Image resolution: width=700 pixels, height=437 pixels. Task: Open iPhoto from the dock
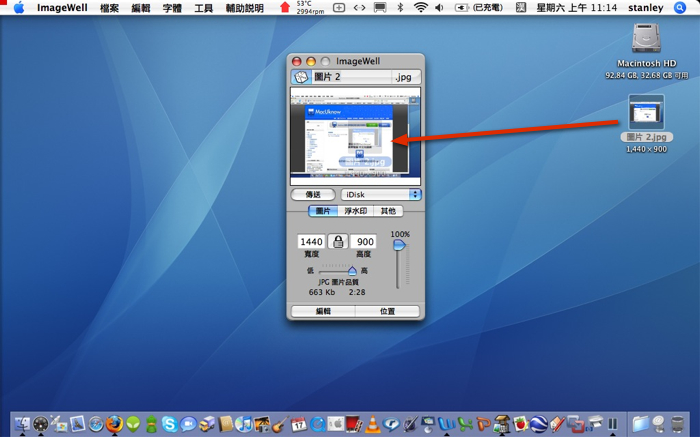[262, 423]
